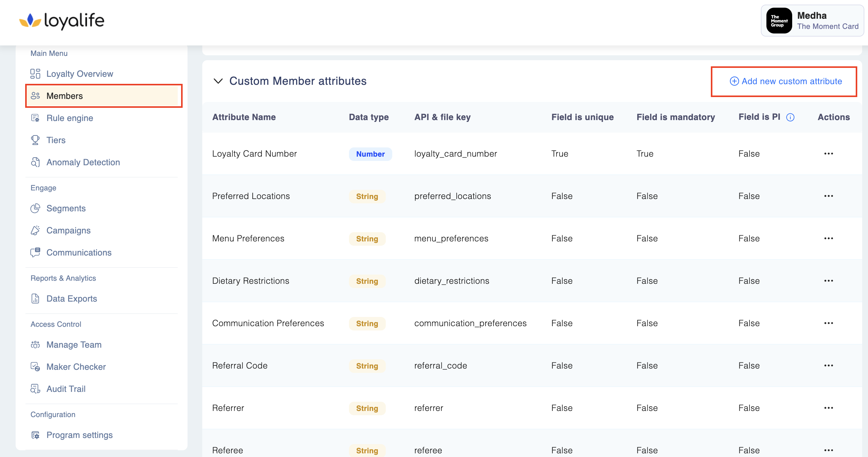
Task: Open the Members menu item
Action: coord(64,96)
